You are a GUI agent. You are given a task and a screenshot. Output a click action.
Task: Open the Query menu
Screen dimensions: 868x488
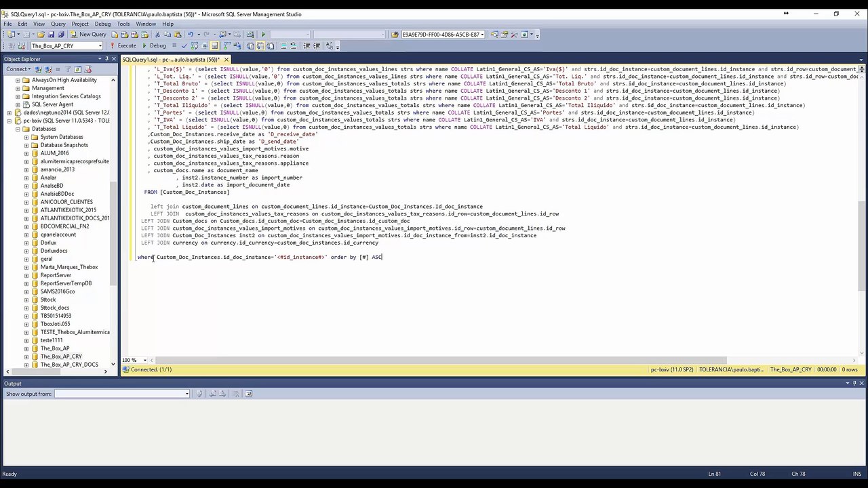58,24
